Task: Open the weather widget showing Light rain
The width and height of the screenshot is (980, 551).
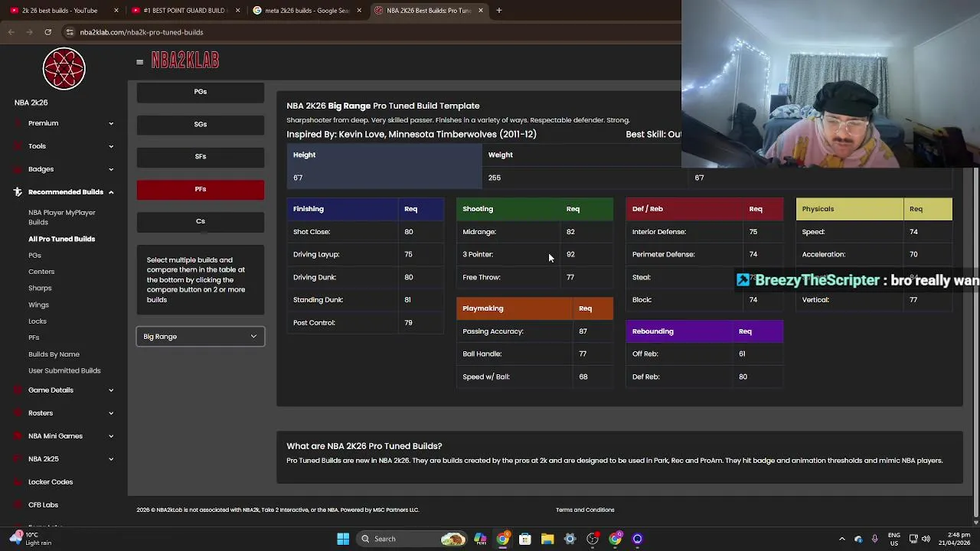Action: pos(31,539)
